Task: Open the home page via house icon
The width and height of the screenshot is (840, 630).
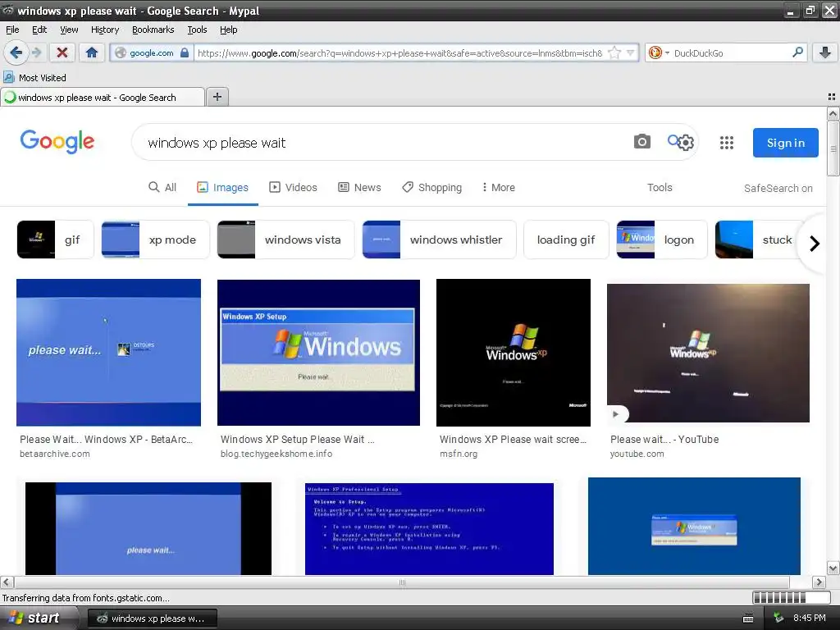Action: coord(92,52)
